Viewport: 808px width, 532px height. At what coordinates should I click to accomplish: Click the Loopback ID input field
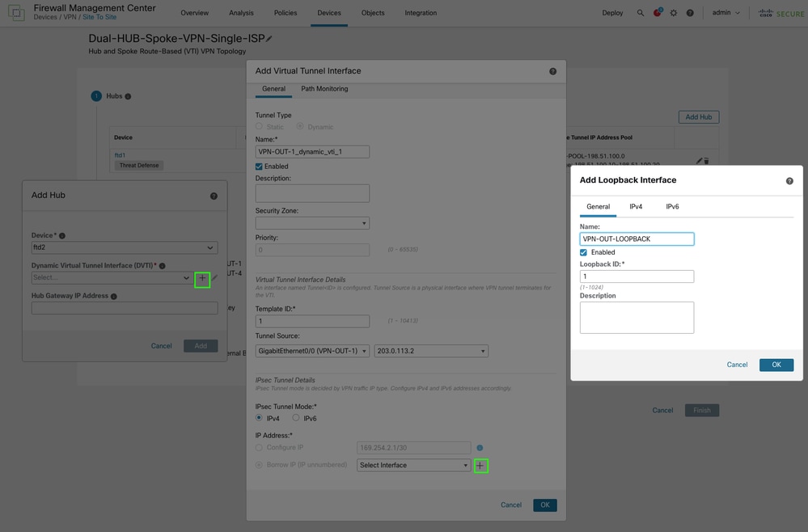[x=637, y=277]
